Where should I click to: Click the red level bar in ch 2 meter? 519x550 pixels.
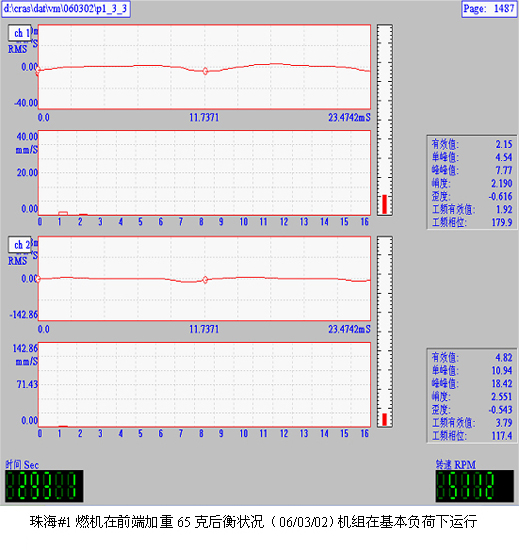[x=384, y=419]
